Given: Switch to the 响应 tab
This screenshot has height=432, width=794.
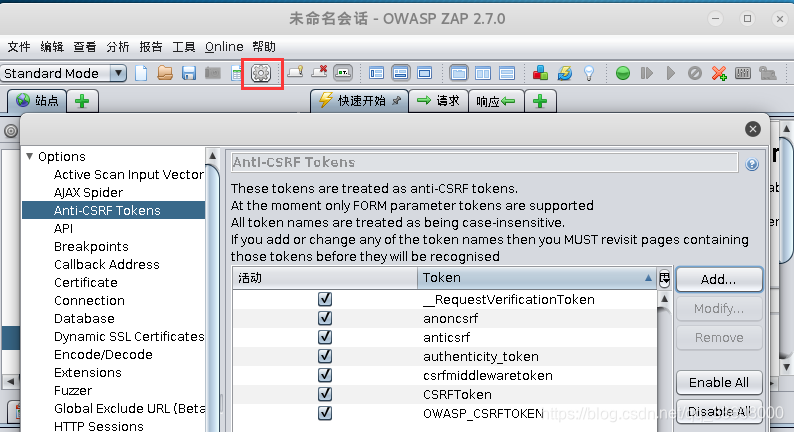Looking at the screenshot, I should tap(496, 101).
